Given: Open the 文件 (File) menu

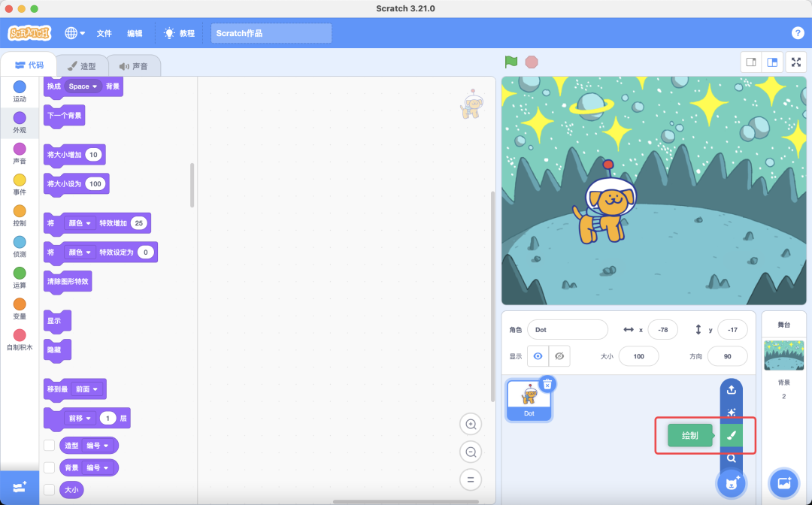Looking at the screenshot, I should pos(104,33).
